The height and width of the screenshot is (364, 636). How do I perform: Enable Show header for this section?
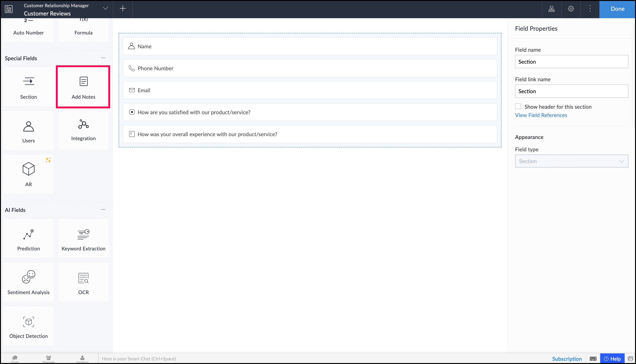[518, 106]
